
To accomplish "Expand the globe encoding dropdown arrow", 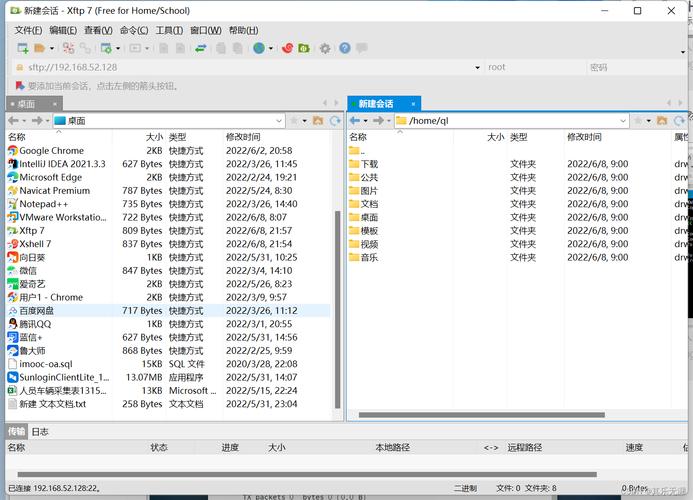I will click(x=270, y=48).
